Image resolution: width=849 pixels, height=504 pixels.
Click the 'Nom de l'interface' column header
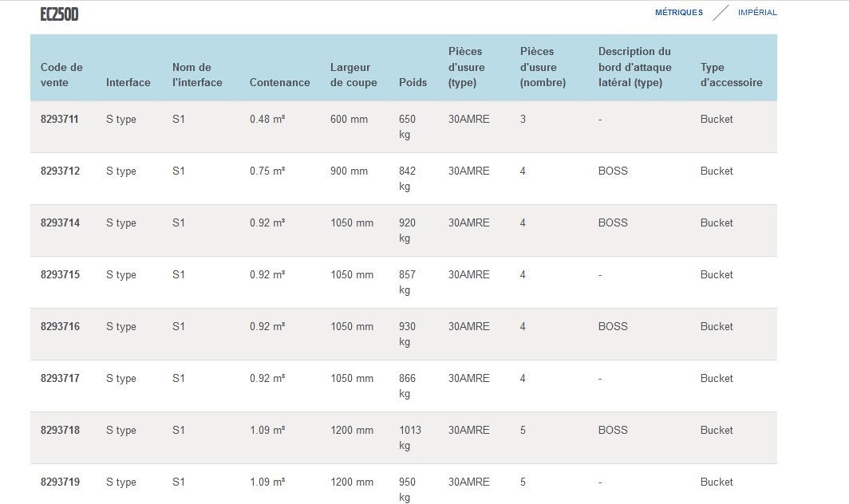(x=197, y=75)
